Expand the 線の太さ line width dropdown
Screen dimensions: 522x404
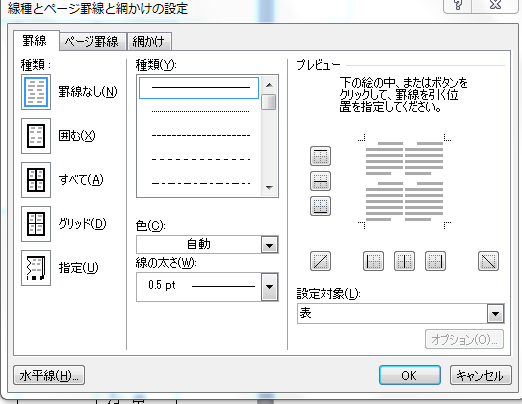(x=207, y=287)
